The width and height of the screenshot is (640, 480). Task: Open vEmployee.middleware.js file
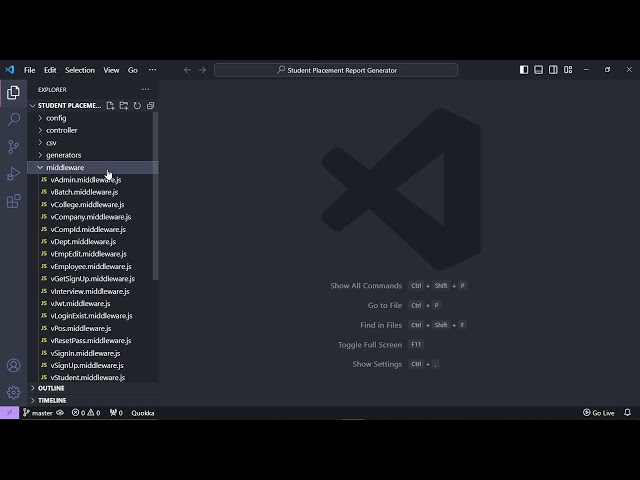(93, 267)
